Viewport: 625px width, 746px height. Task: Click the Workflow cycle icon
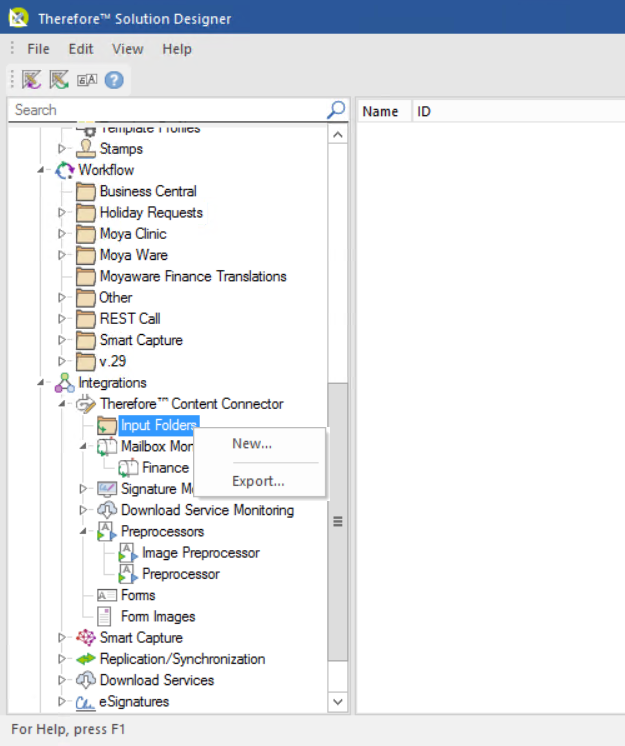65,170
